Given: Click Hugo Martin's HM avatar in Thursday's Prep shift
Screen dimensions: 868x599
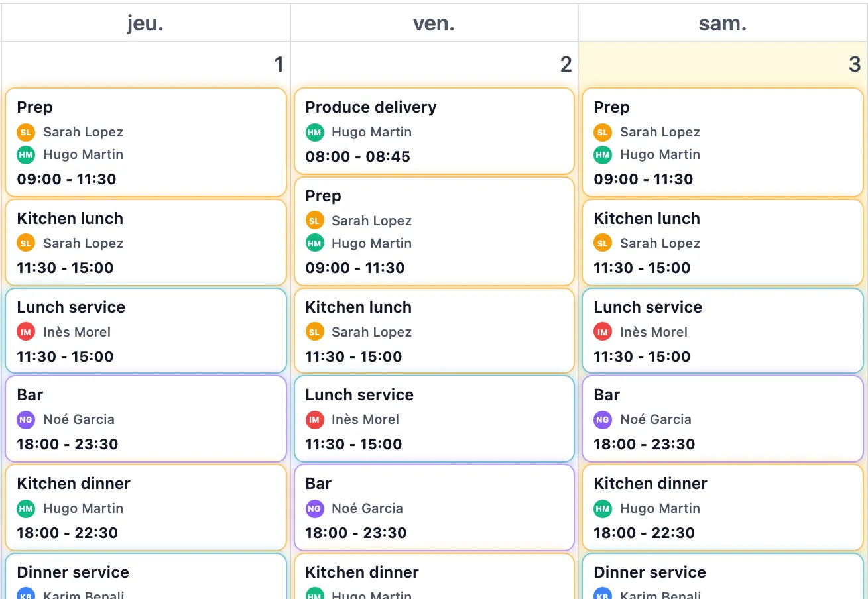Looking at the screenshot, I should click(26, 154).
